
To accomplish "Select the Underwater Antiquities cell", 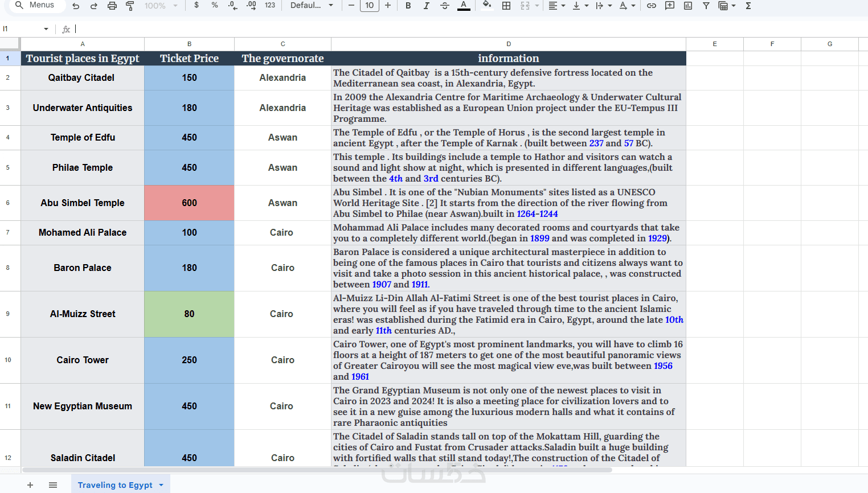I will tap(83, 108).
